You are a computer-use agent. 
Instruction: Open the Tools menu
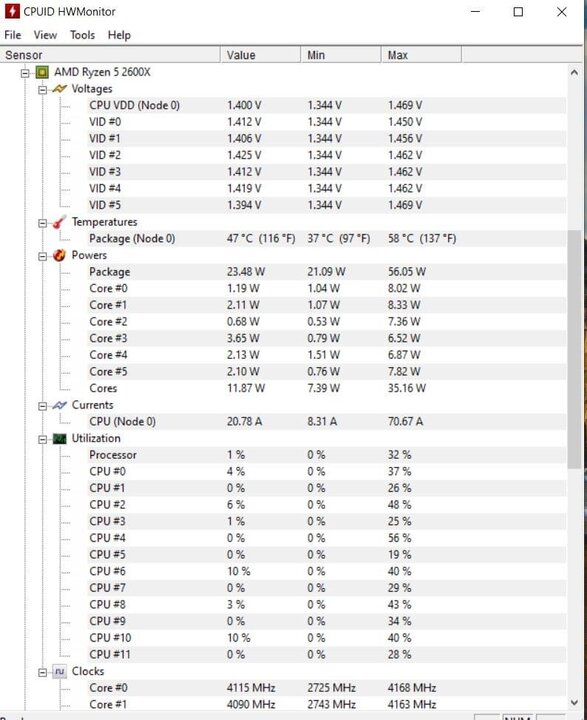click(82, 35)
